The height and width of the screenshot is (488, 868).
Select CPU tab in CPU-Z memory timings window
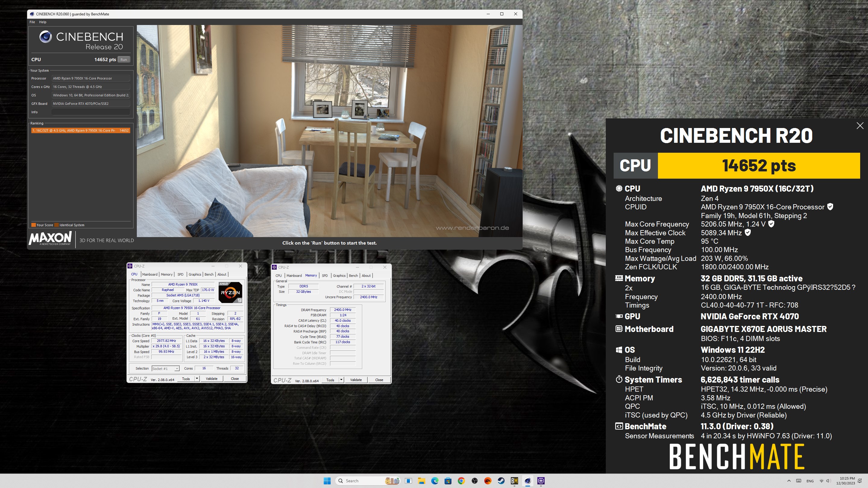(x=278, y=276)
